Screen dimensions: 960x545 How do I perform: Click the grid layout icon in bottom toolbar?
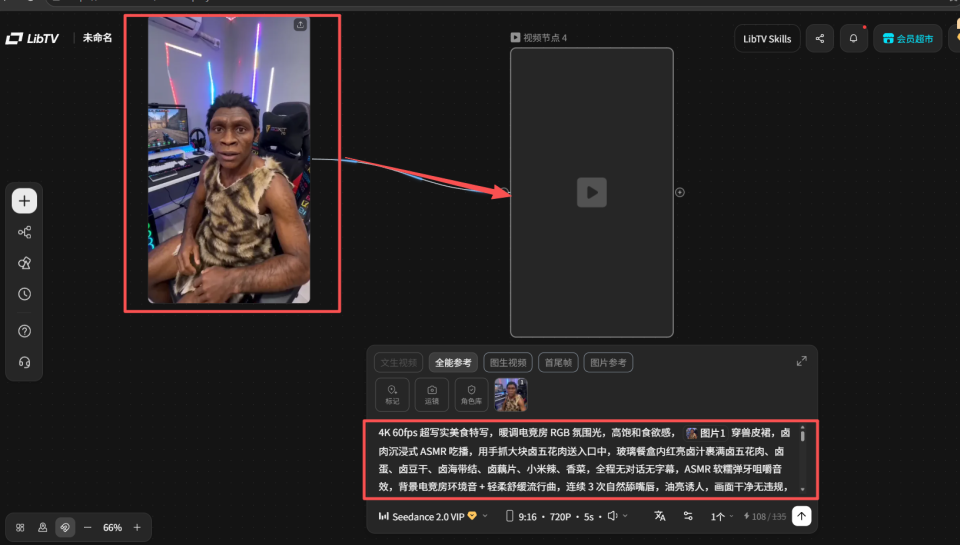pyautogui.click(x=20, y=527)
